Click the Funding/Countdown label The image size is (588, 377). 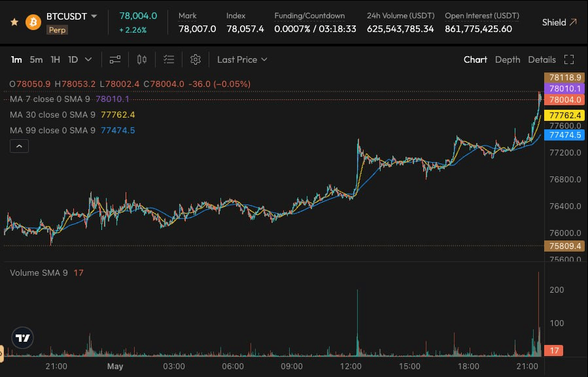[309, 16]
